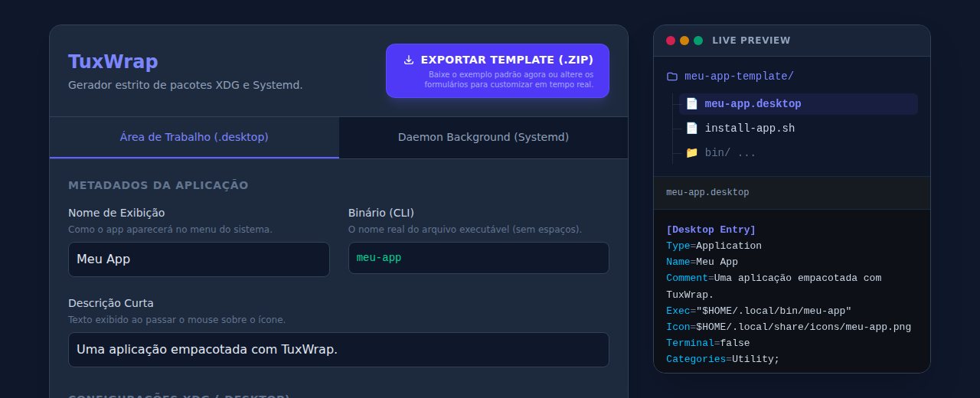Viewport: 980px width, 398px height.
Task: Collapse the meu-app-template/ root folder label
Action: 738,77
